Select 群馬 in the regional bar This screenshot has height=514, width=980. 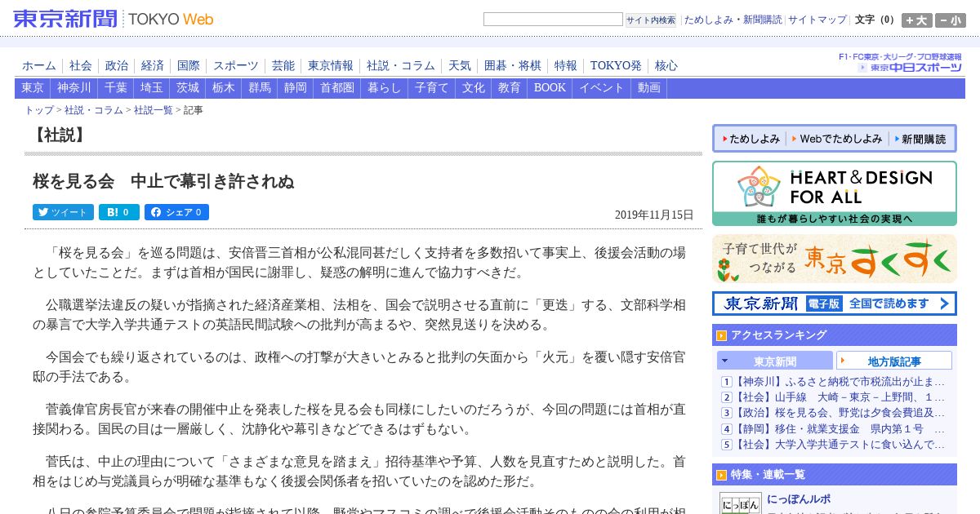[260, 88]
